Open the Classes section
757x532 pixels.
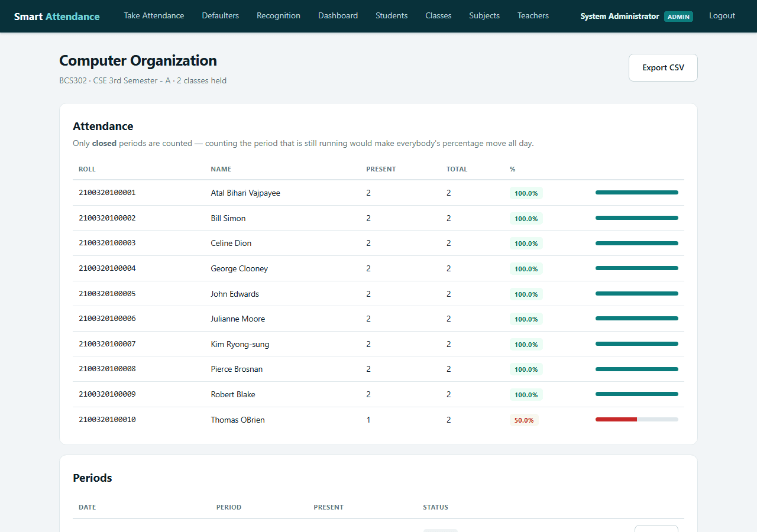pos(438,16)
